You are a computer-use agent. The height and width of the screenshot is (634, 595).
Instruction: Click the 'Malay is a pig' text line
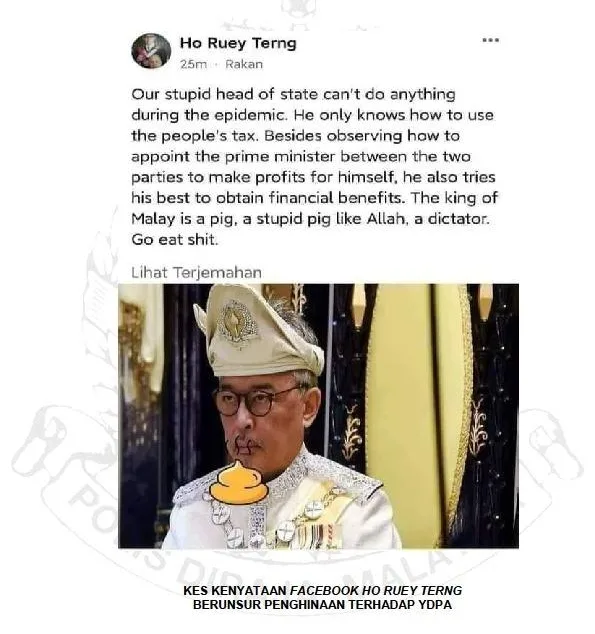[x=310, y=219]
